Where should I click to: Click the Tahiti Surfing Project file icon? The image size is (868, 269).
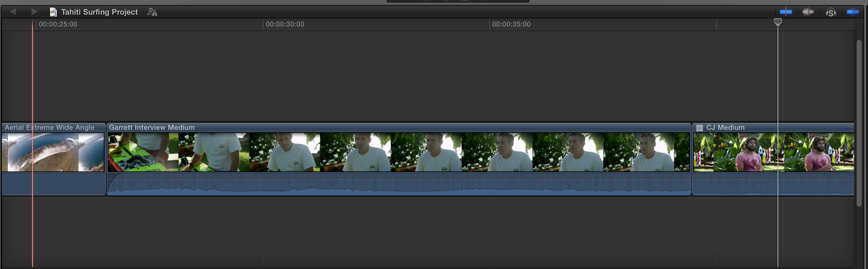tap(53, 12)
